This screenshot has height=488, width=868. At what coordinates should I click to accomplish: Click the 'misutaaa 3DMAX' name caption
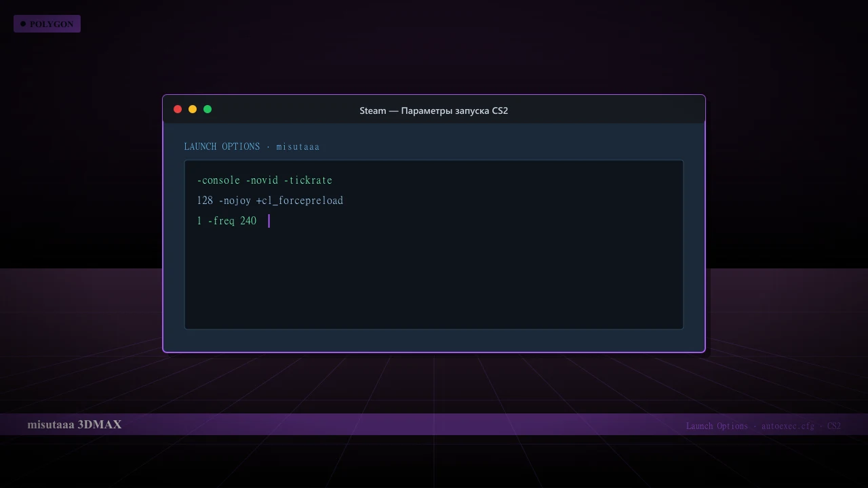pos(75,424)
